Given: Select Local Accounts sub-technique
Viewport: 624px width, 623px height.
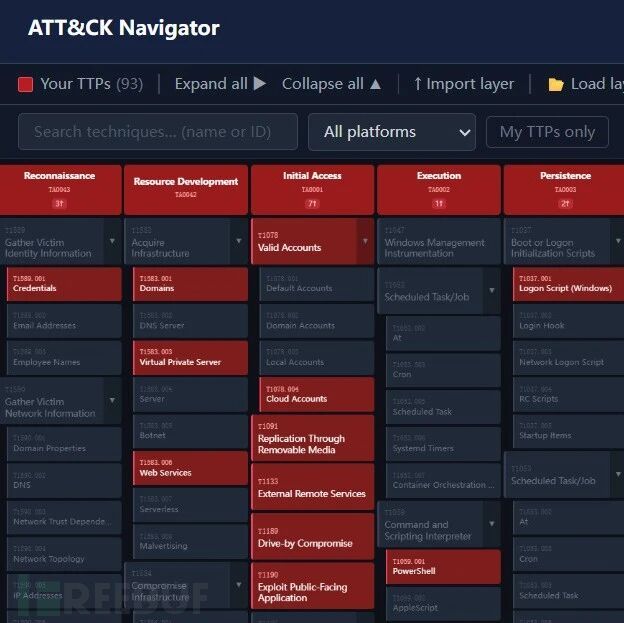Looking at the screenshot, I should point(317,357).
